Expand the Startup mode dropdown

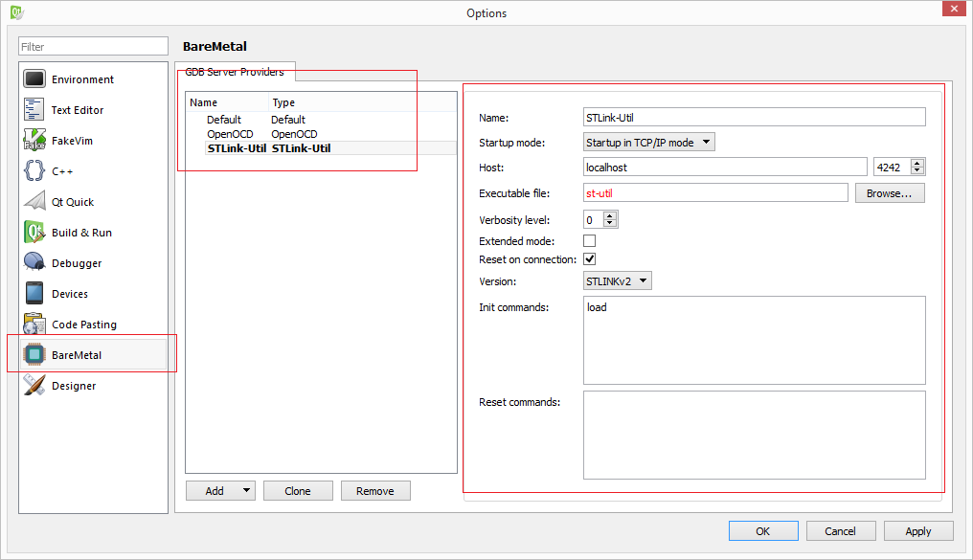tap(649, 142)
